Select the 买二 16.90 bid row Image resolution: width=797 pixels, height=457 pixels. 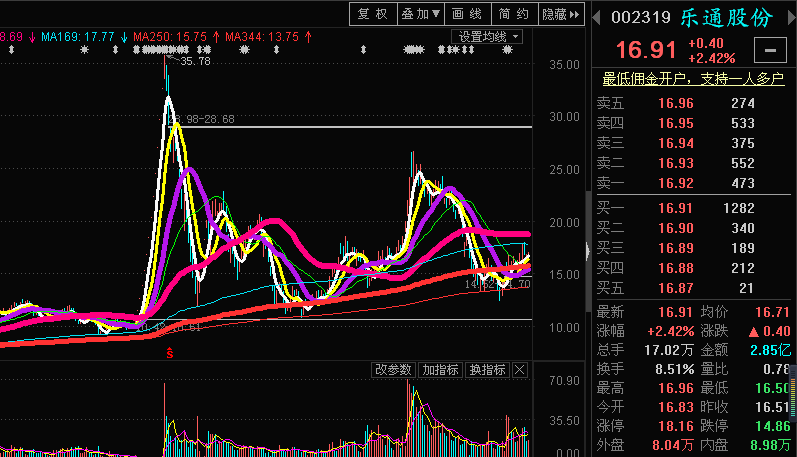tap(694, 228)
